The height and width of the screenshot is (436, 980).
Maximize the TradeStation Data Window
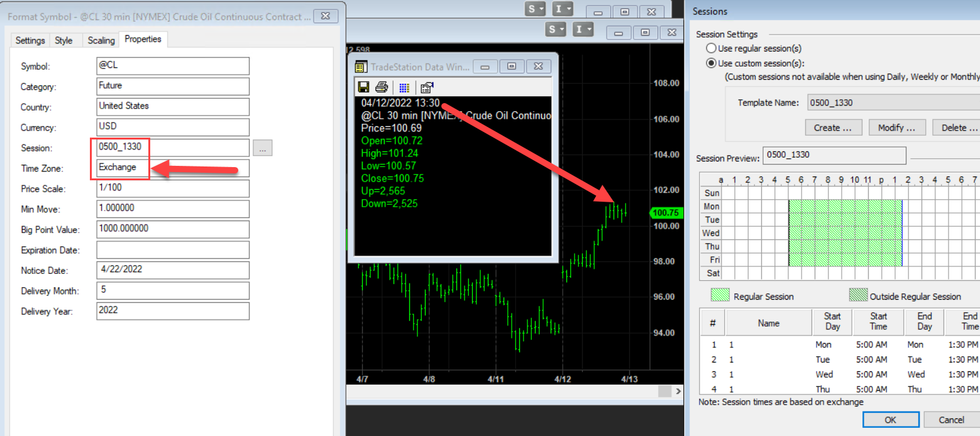512,66
